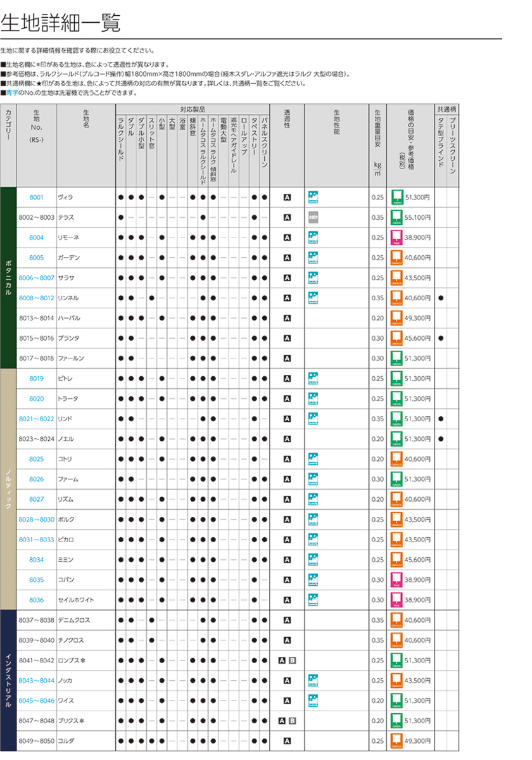Open the 8043～8044 fabric number link
The width and height of the screenshot is (532, 760).
(37, 680)
